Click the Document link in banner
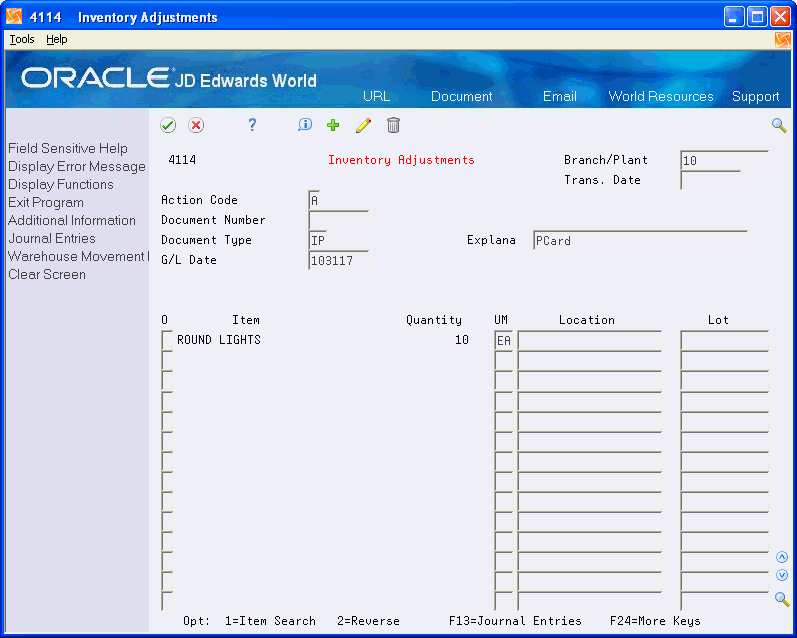Image resolution: width=797 pixels, height=638 pixels. [462, 96]
